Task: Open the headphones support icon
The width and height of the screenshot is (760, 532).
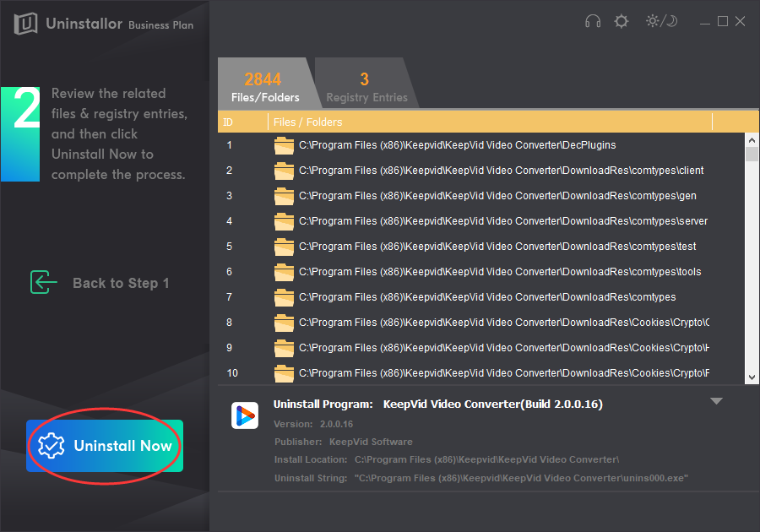Action: point(593,21)
